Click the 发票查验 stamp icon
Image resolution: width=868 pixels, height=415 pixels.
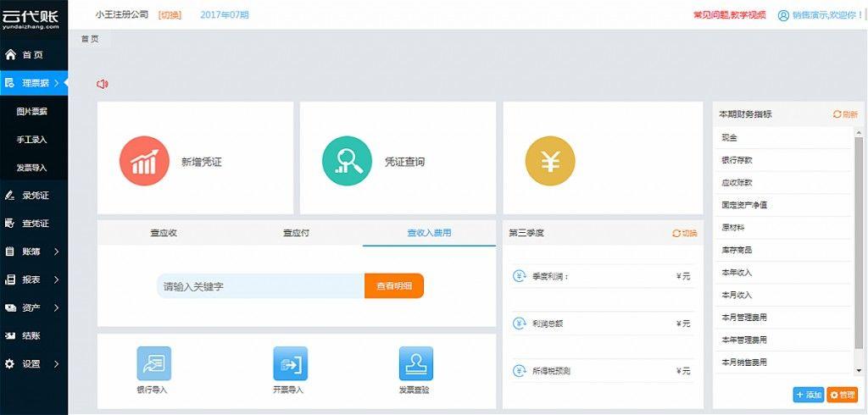point(416,363)
